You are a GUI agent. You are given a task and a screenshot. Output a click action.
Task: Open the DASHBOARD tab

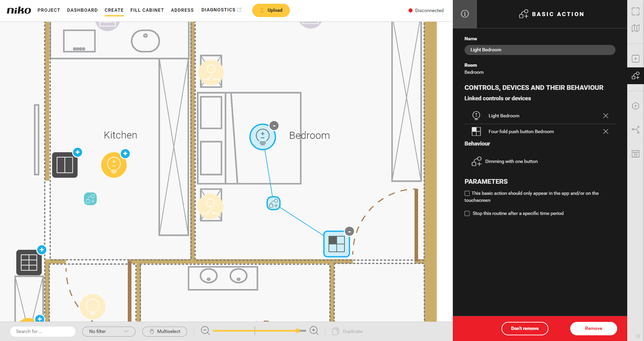tap(83, 10)
